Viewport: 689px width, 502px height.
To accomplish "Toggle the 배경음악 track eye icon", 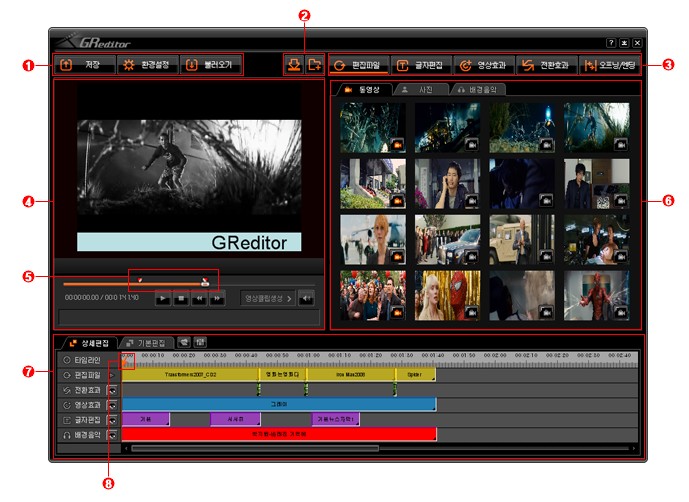I will click(113, 435).
